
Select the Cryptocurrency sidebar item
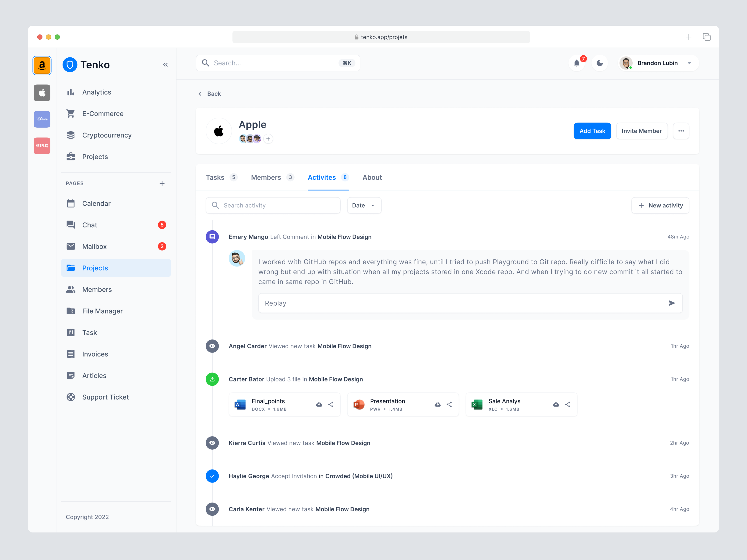pos(107,135)
